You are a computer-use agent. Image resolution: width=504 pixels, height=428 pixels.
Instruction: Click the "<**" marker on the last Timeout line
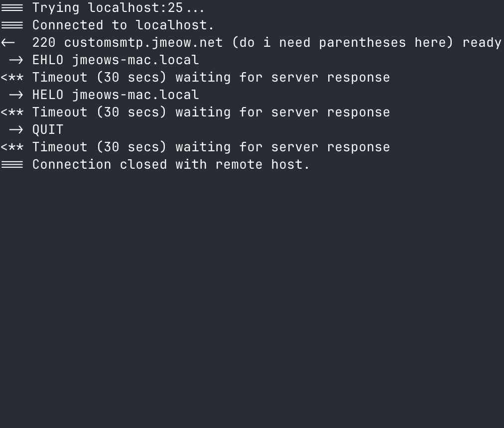click(12, 147)
